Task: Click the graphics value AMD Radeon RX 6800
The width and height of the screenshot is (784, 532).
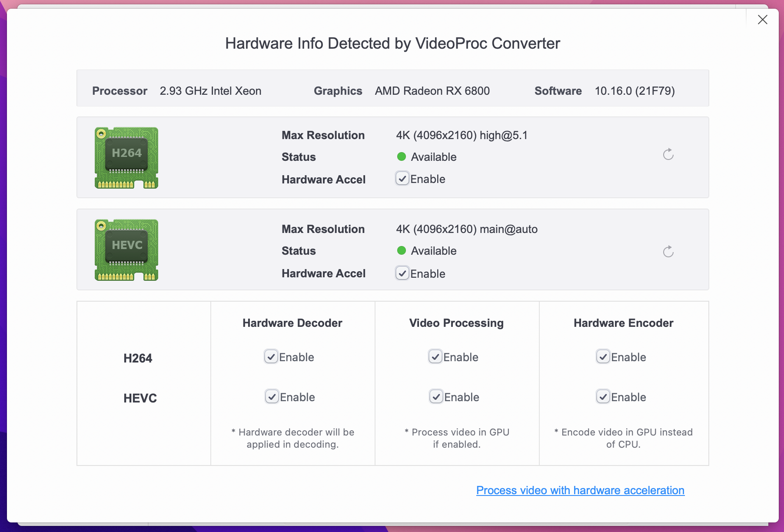Action: tap(432, 91)
